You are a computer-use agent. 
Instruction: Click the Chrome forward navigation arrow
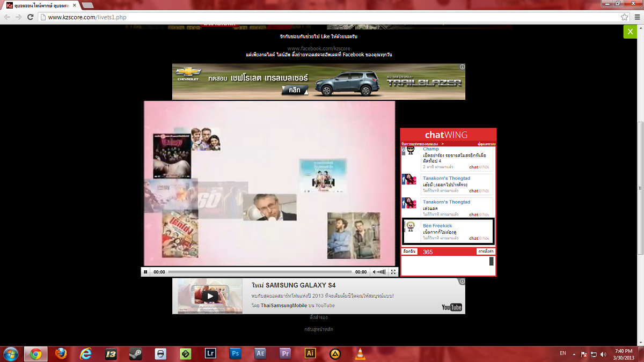pyautogui.click(x=19, y=17)
